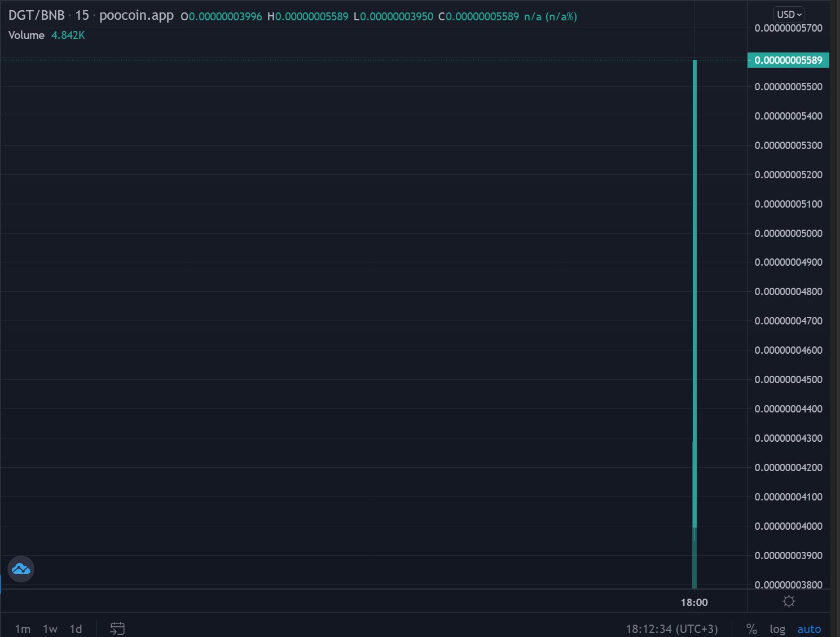
Task: Click the 0.00000004500 price axis label
Action: (x=789, y=379)
